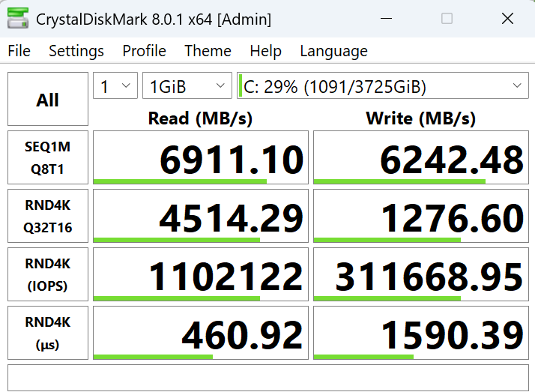
Task: Close the CrystalDiskMark window
Action: click(507, 19)
